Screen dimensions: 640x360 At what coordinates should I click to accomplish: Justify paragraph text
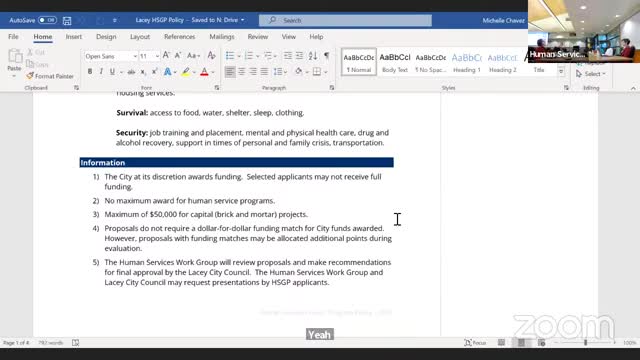(x=264, y=72)
